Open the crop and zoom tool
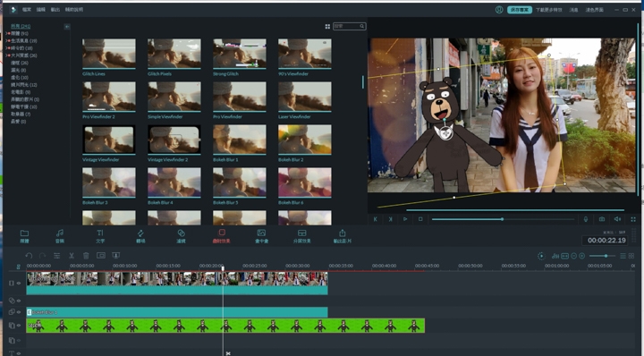The width and height of the screenshot is (644, 356). tap(101, 256)
